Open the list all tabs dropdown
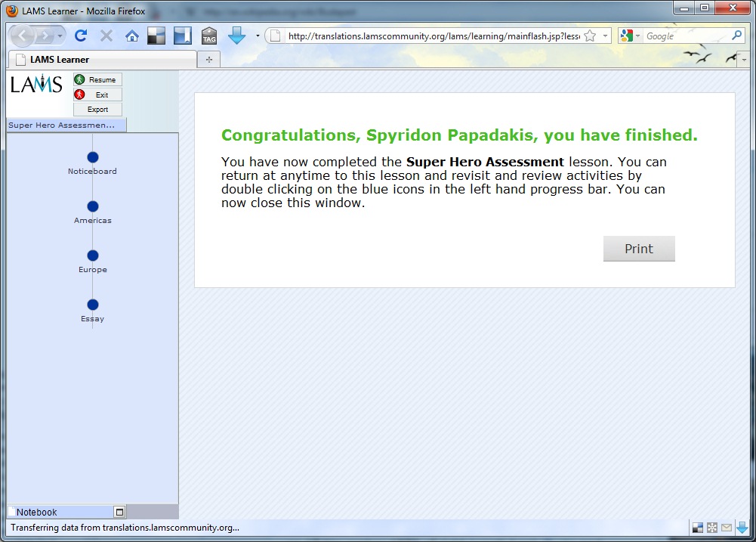Image resolution: width=756 pixels, height=542 pixels. click(x=742, y=60)
